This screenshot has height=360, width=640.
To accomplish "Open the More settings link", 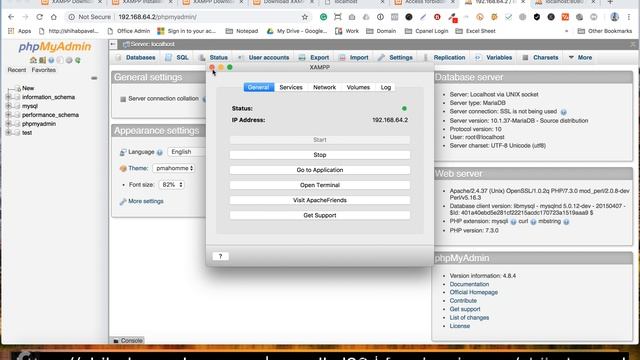I will (145, 201).
